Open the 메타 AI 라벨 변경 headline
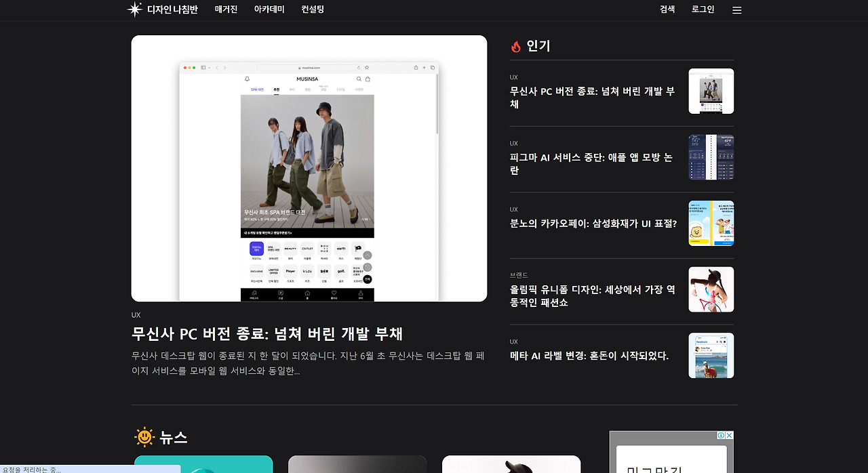Screen dimensions: 868x473 tap(589, 355)
